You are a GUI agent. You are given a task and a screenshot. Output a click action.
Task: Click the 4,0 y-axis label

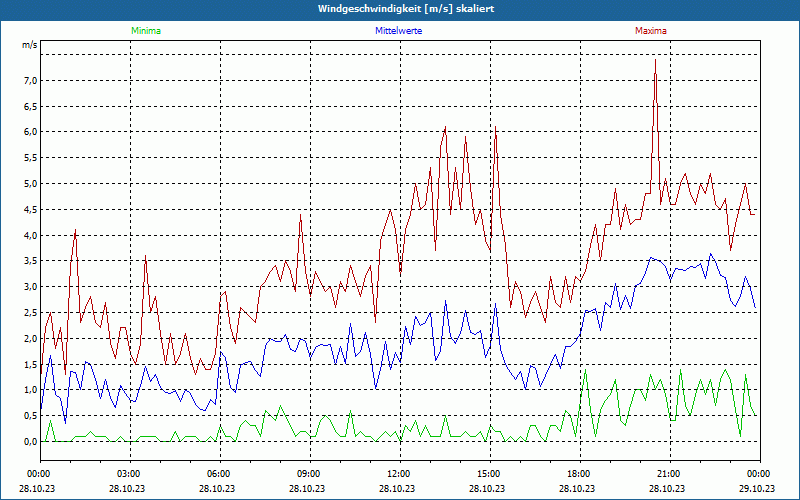(30, 236)
